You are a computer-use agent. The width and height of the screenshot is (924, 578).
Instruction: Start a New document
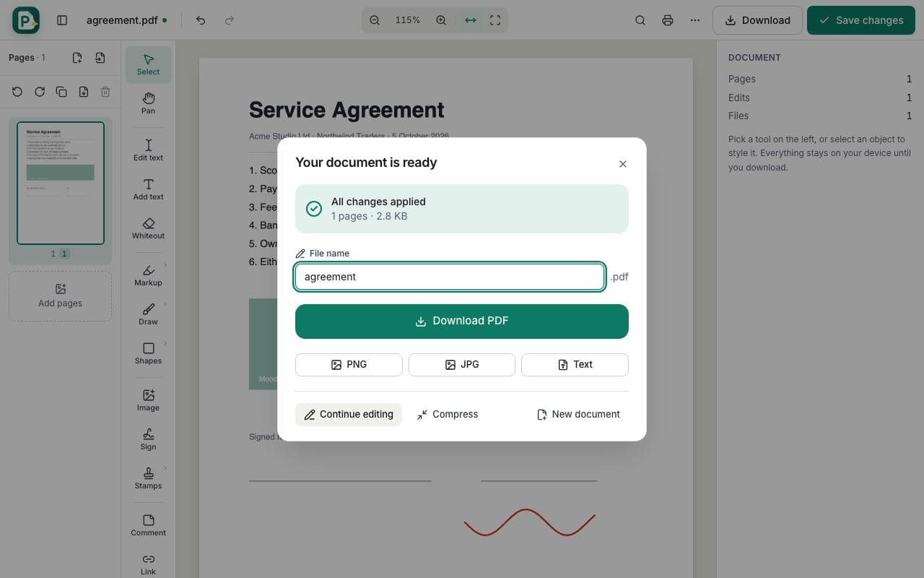[x=578, y=414]
